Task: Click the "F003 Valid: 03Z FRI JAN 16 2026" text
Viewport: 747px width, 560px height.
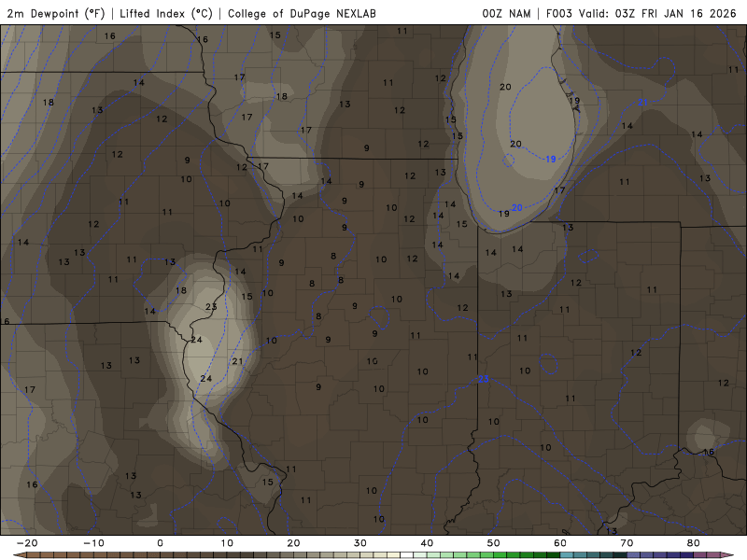Action: (641, 13)
